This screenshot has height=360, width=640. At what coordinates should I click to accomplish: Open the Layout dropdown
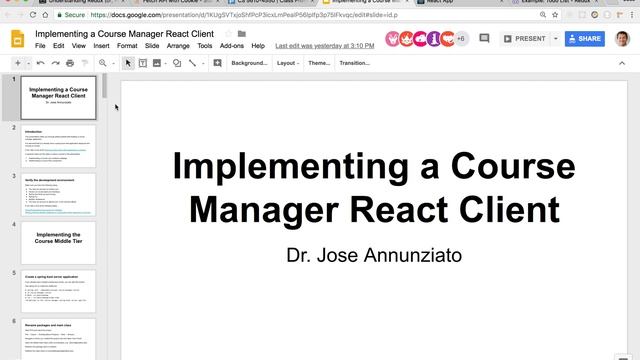coord(288,63)
